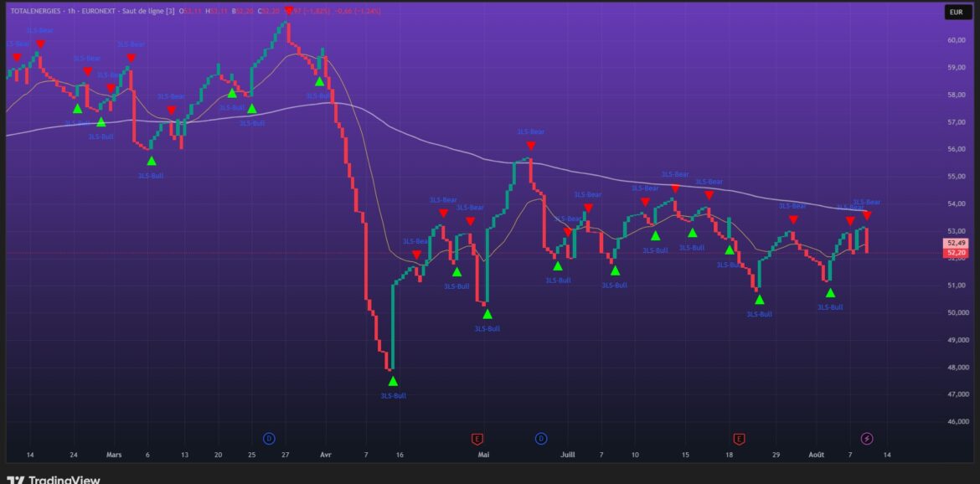The width and height of the screenshot is (980, 484).
Task: Click the 52,49 price label on axis
Action: [954, 243]
